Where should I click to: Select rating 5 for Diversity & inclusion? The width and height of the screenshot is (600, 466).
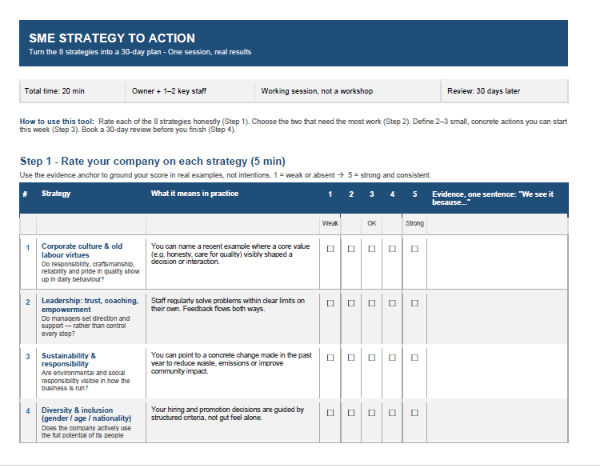pos(414,413)
